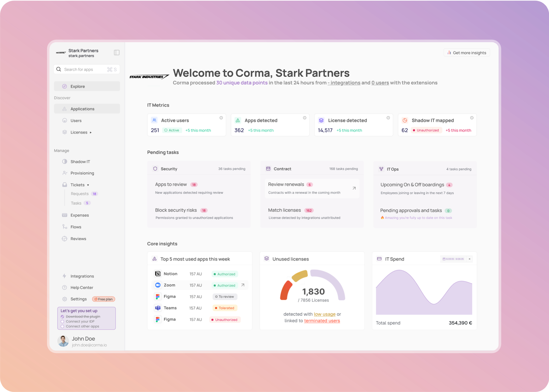Expand the Licenses submenu arrow
This screenshot has height=392, width=549.
coord(91,133)
